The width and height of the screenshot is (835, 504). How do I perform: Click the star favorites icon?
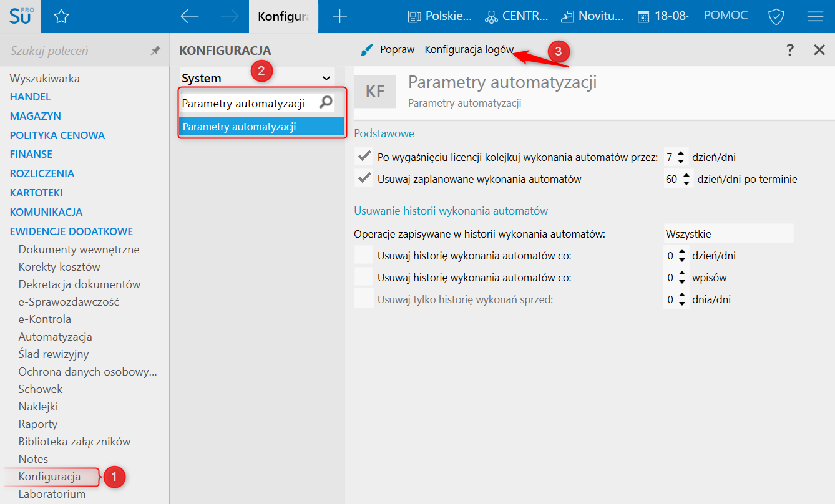pyautogui.click(x=61, y=17)
